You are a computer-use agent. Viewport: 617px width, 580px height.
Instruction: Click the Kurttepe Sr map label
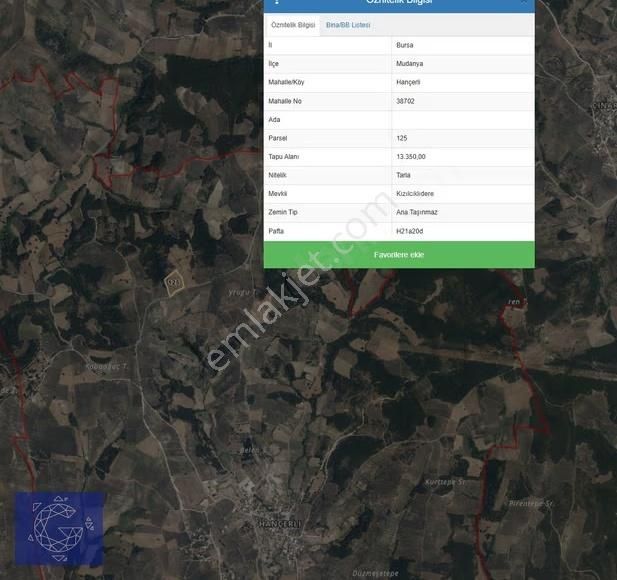point(445,482)
